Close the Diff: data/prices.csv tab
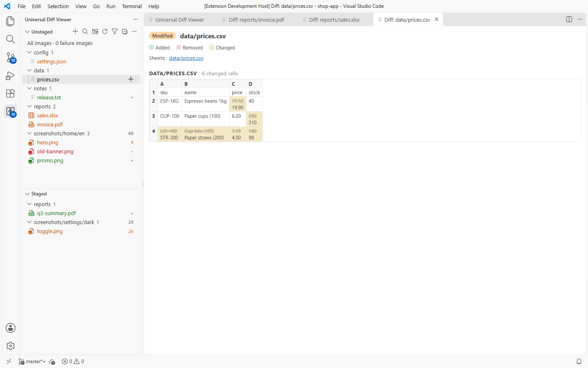588x368 pixels. tap(437, 19)
